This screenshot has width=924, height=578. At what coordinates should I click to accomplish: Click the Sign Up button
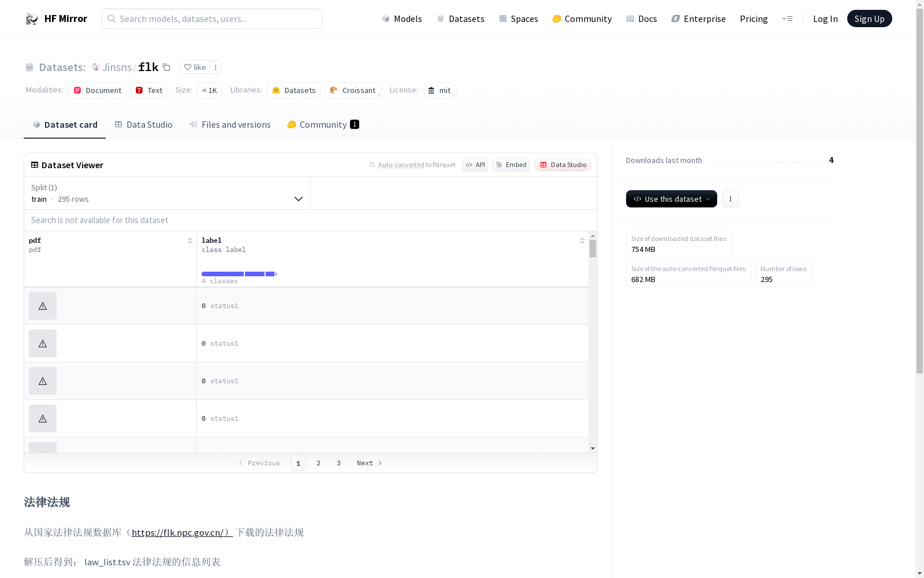(x=869, y=18)
